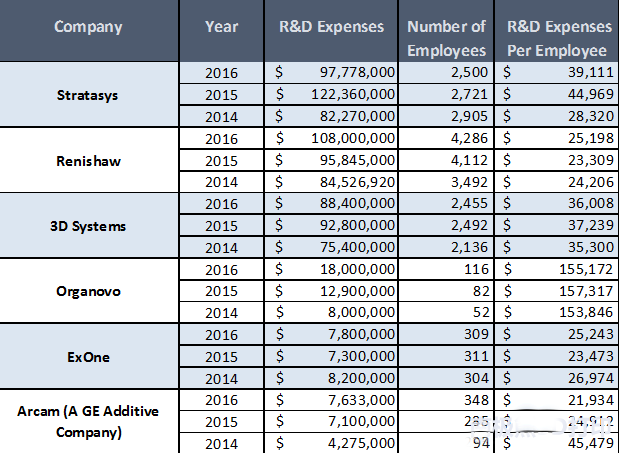Image resolution: width=619 pixels, height=453 pixels.
Task: Click the R&D Expenses column header
Action: pos(331,30)
